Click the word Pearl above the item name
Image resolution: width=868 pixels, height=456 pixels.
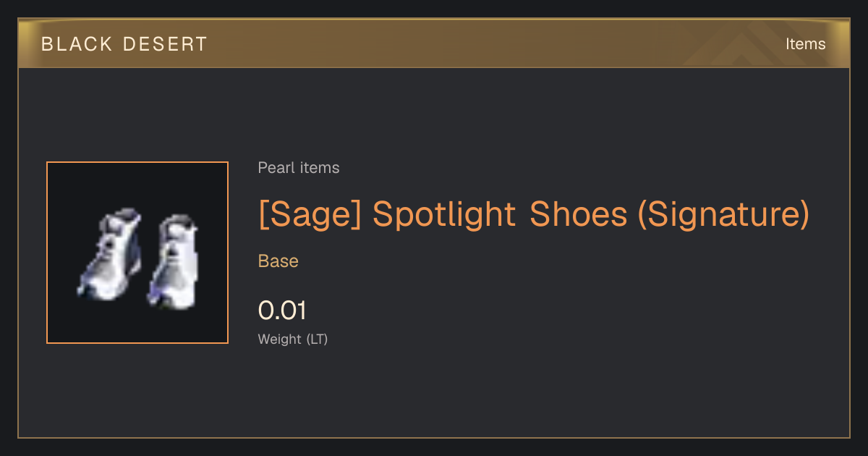click(x=274, y=168)
